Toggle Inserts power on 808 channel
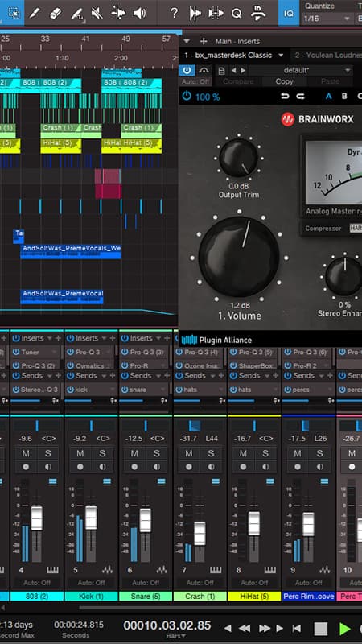Viewport: 362px width, 644px height. pyautogui.click(x=16, y=338)
